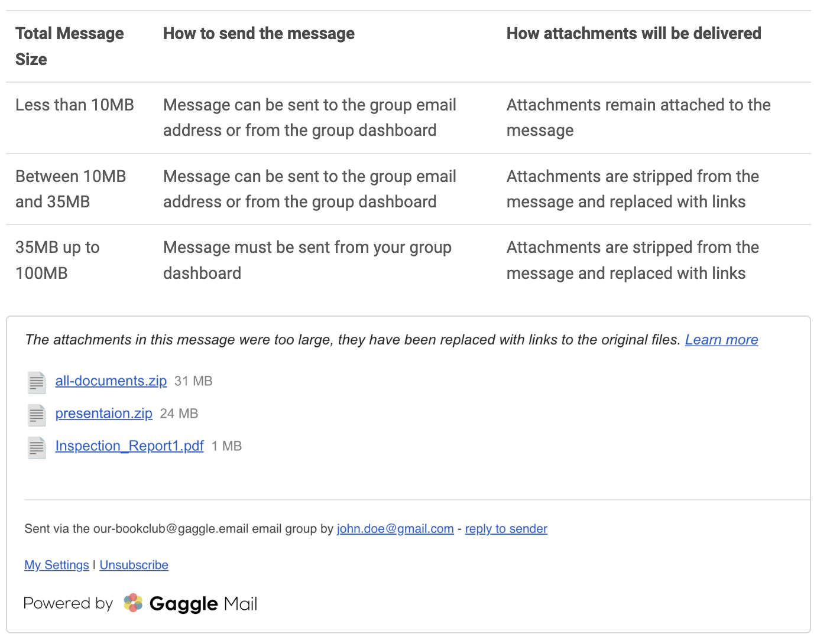
Task: Select the Between 10MB and 35MB cell
Action: tap(71, 189)
